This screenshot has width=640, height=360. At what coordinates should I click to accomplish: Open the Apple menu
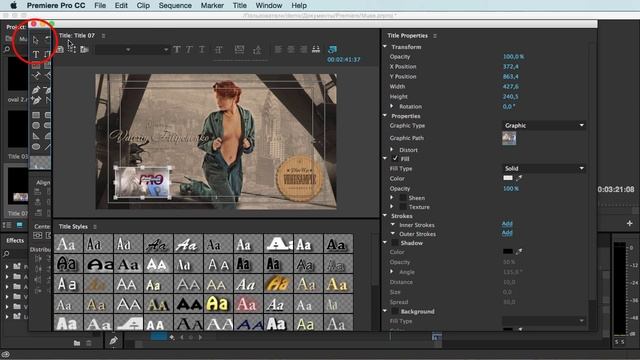tap(13, 5)
